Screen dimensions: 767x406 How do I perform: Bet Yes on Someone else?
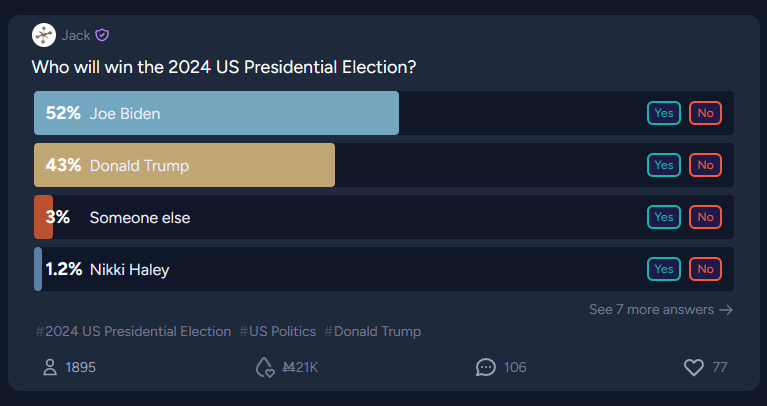pyautogui.click(x=664, y=217)
